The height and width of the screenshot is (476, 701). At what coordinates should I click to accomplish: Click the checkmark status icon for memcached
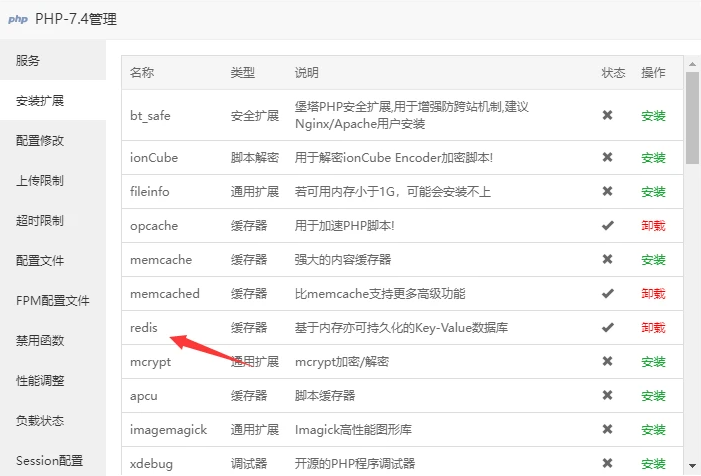click(607, 293)
